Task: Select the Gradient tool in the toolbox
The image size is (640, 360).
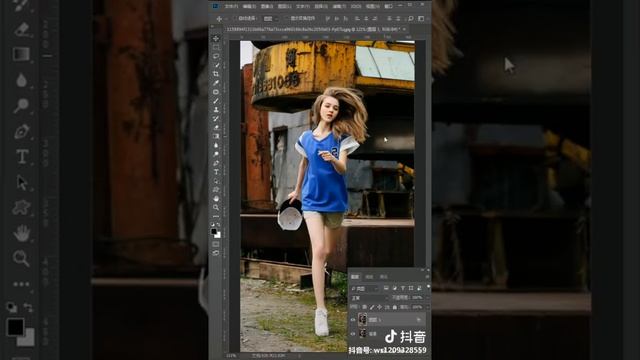Action: 216,136
